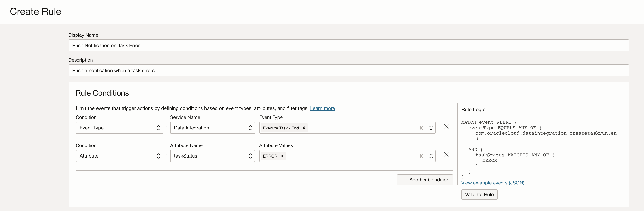Click the Another Condition button
The width and height of the screenshot is (644, 211).
pos(425,180)
